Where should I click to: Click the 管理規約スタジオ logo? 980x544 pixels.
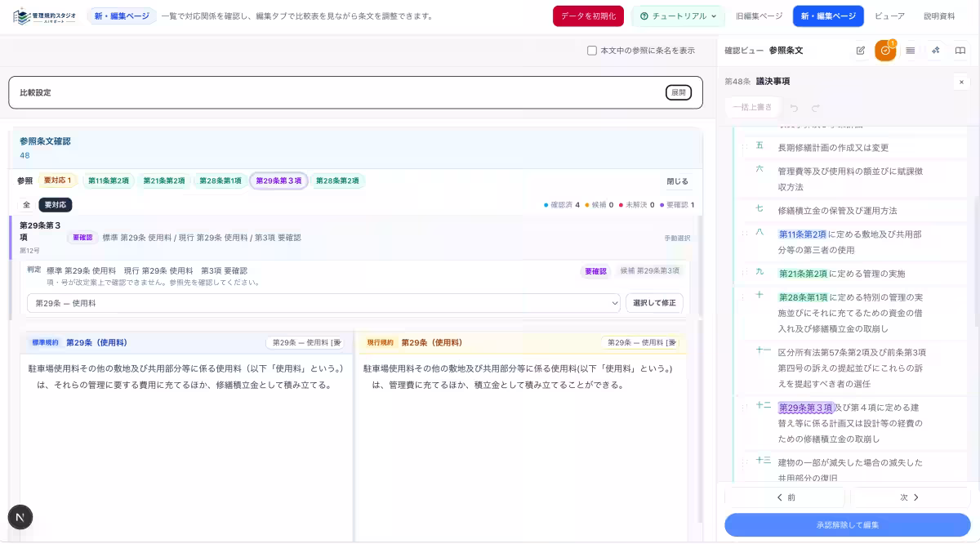point(44,16)
